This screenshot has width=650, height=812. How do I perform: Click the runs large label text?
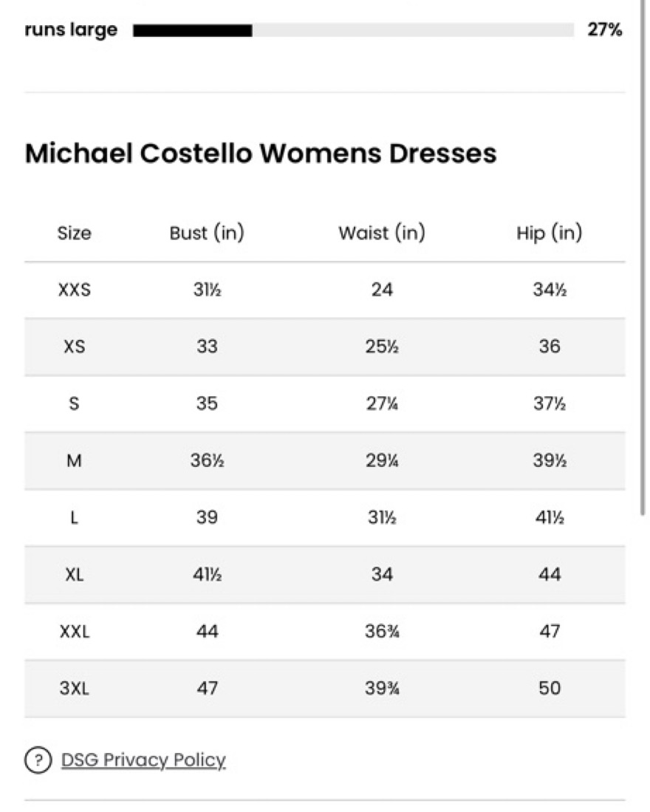click(71, 30)
